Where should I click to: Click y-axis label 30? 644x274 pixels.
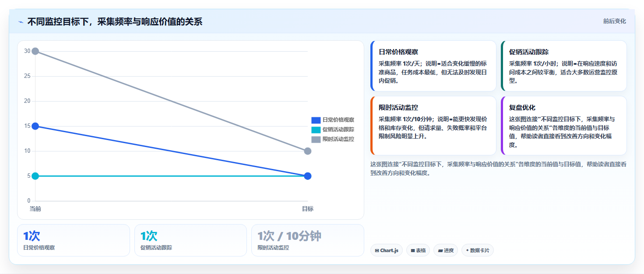point(27,51)
